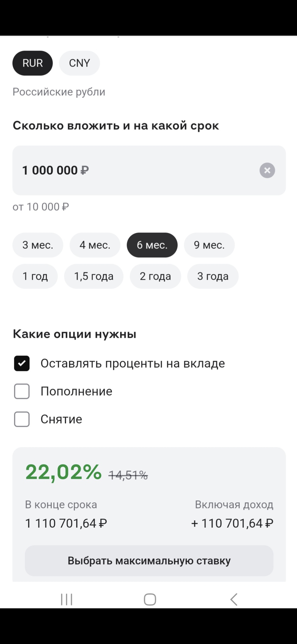This screenshot has height=644, width=297.
Task: Switch to CNY currency
Action: click(x=79, y=63)
